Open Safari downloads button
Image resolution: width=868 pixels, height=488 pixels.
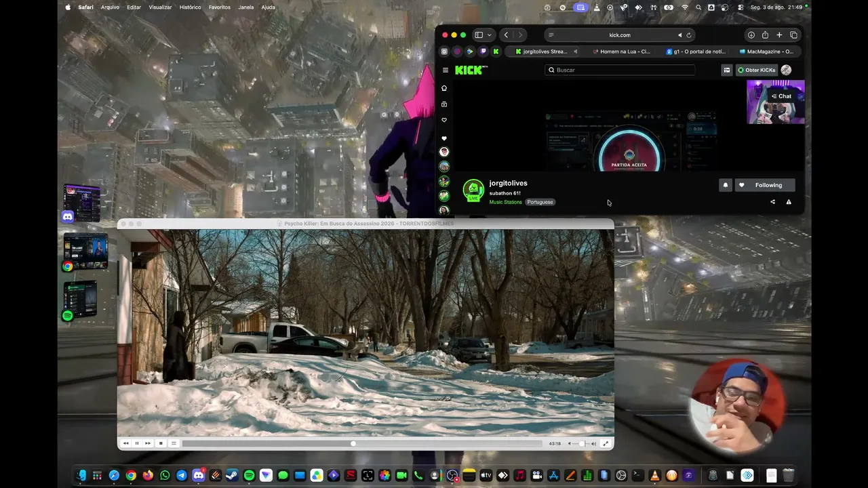(751, 35)
